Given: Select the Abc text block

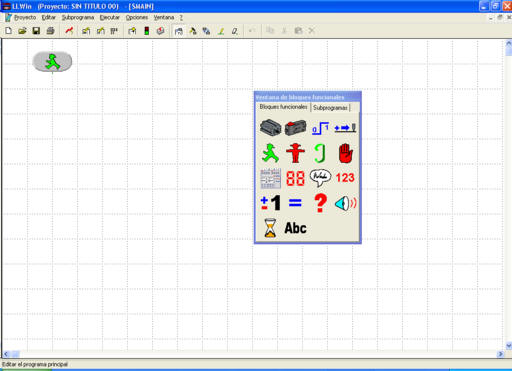Looking at the screenshot, I should point(295,228).
